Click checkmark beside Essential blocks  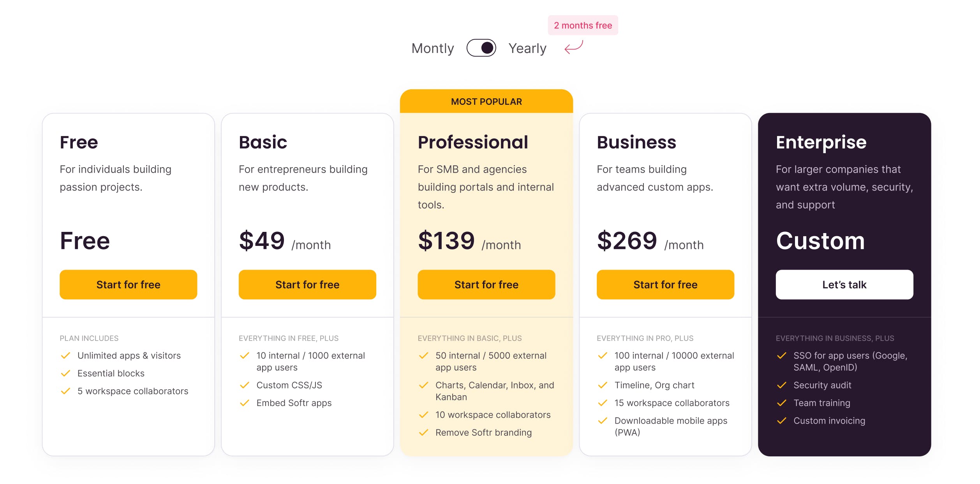click(65, 373)
